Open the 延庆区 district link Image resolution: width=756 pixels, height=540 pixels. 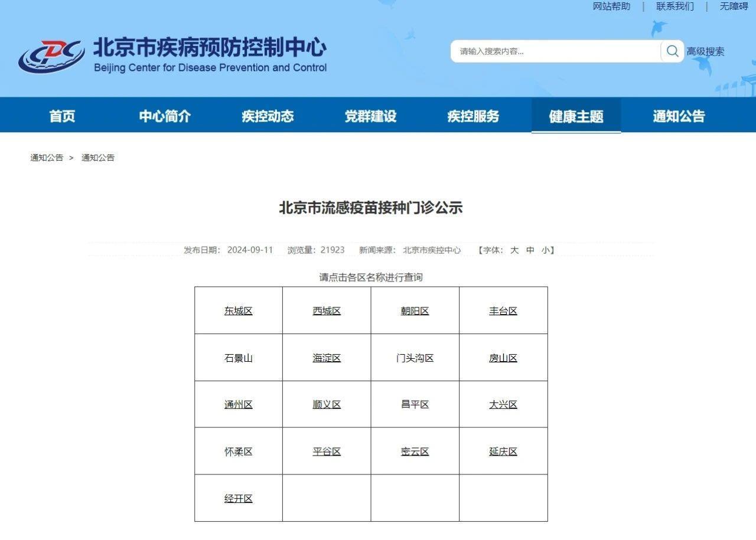(503, 452)
